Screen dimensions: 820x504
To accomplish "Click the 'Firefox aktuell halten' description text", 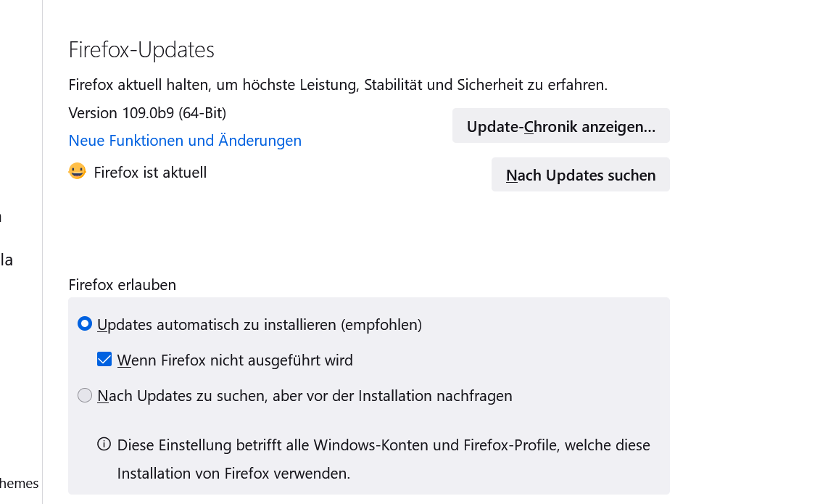I will (338, 85).
